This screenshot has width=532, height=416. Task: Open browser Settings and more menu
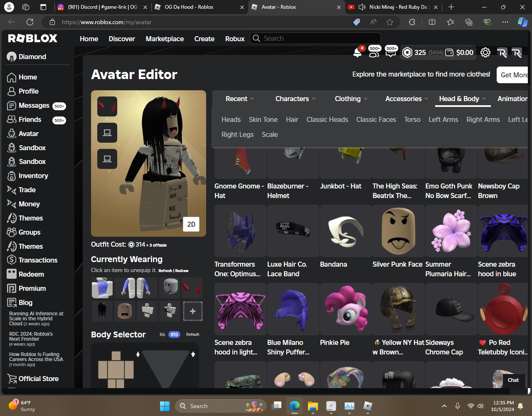point(505,22)
